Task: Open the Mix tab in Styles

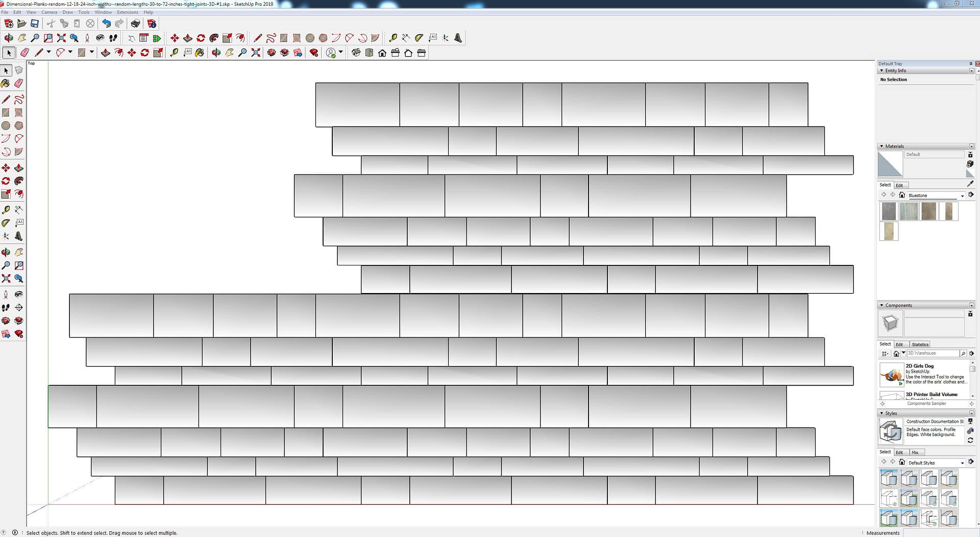Action: click(x=915, y=453)
